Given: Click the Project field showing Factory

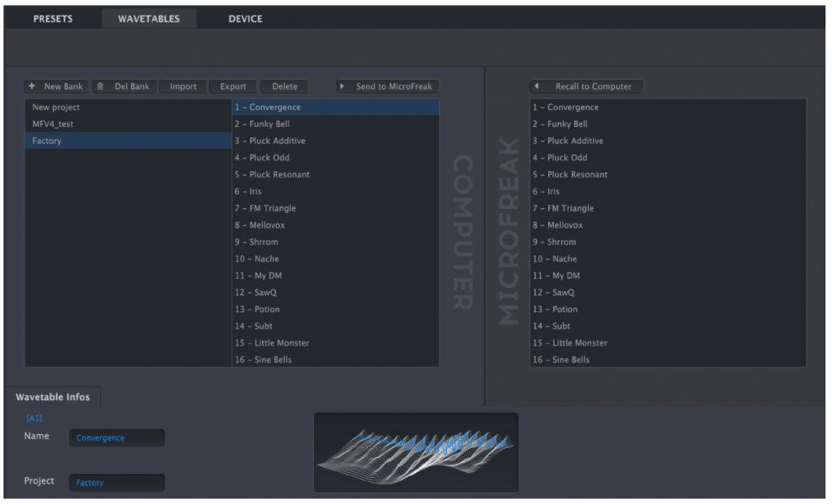Looking at the screenshot, I should pos(116,483).
